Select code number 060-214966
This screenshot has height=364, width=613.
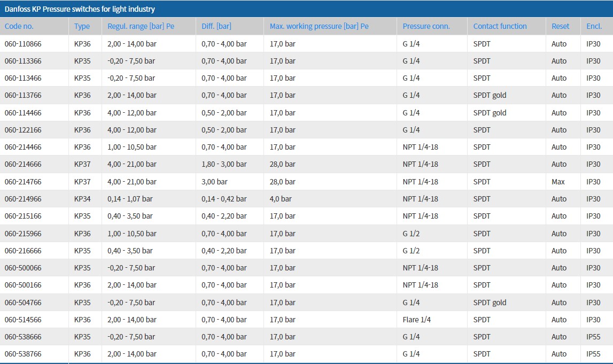point(23,199)
